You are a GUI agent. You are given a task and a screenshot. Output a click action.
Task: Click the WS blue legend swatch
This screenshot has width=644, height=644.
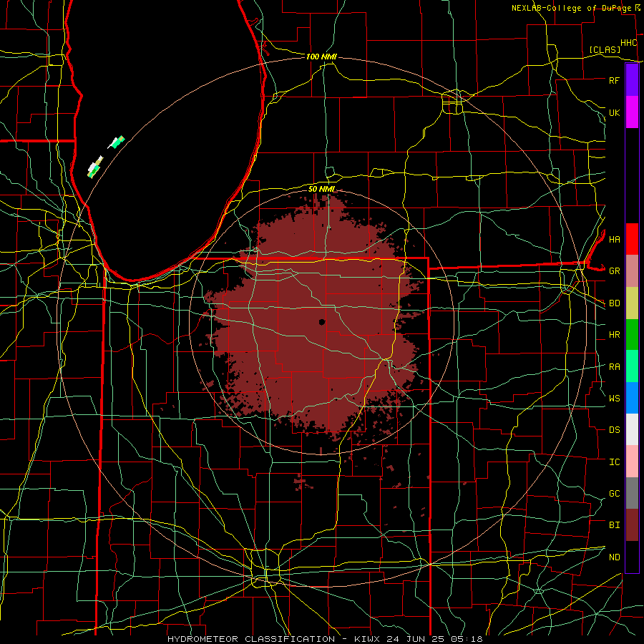[632, 398]
